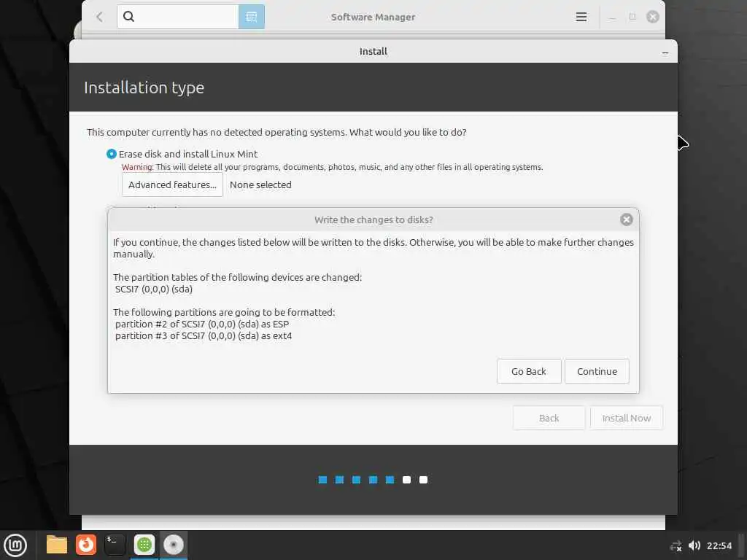Click the clock showing 22:54
The width and height of the screenshot is (747, 560).
[x=719, y=545]
